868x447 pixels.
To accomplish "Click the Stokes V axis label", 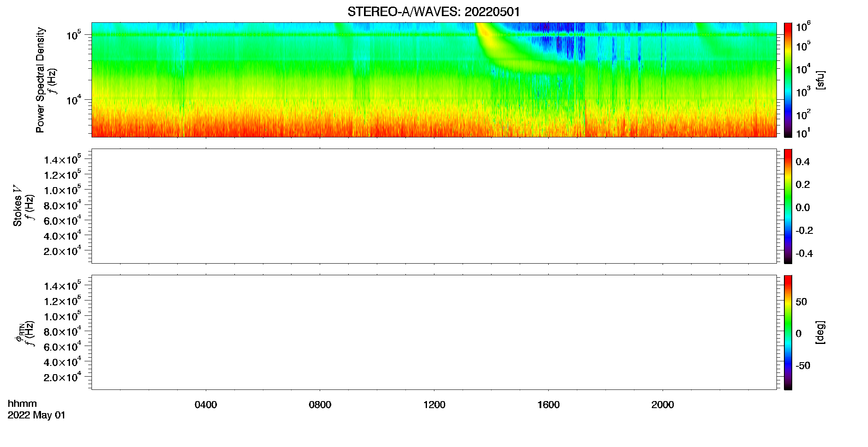I will coord(17,206).
